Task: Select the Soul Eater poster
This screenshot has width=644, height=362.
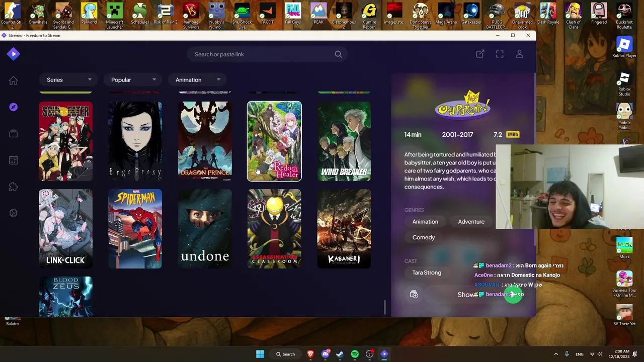Action: pyautogui.click(x=65, y=141)
